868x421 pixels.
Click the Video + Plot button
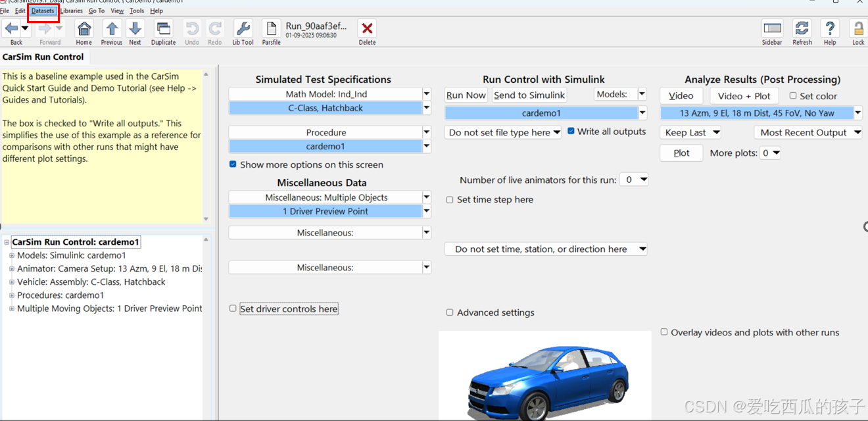[x=744, y=96]
